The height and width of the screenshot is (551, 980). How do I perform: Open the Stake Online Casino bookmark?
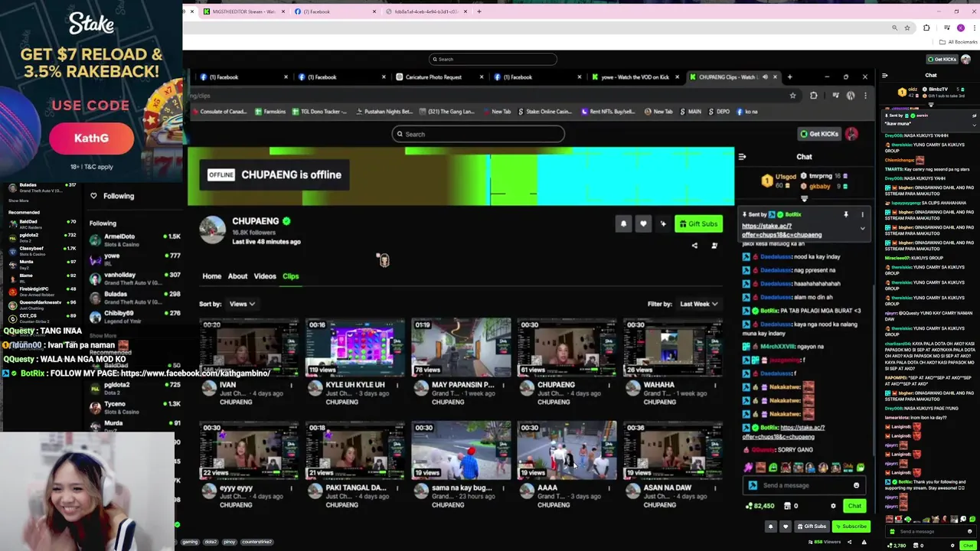pyautogui.click(x=545, y=112)
